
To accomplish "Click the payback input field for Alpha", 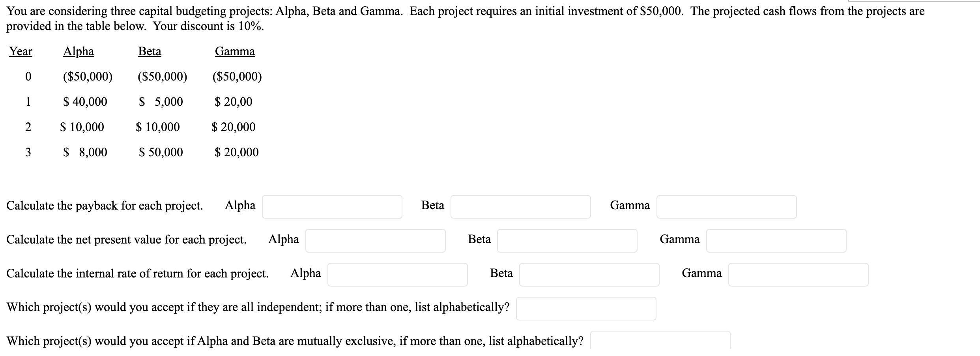I will [332, 206].
